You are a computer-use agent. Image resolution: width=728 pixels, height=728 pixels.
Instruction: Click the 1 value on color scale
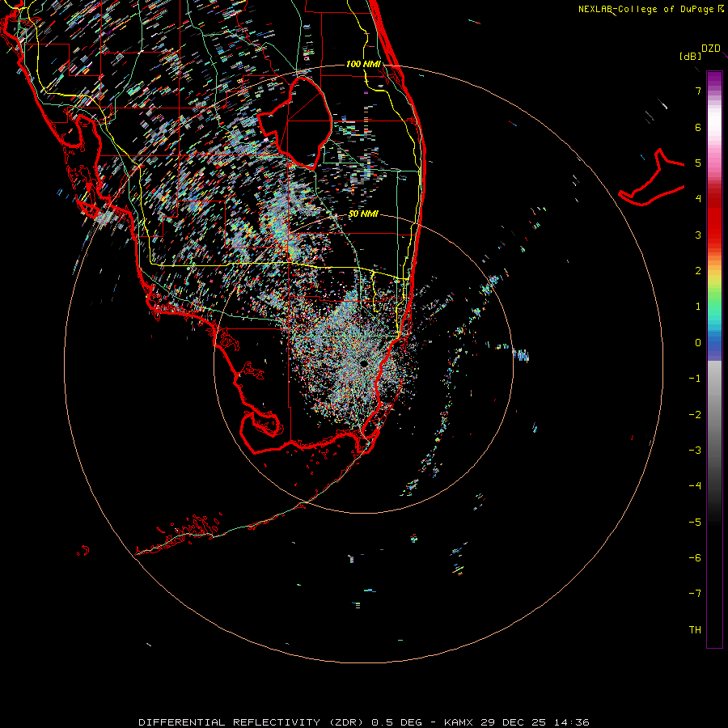click(698, 307)
